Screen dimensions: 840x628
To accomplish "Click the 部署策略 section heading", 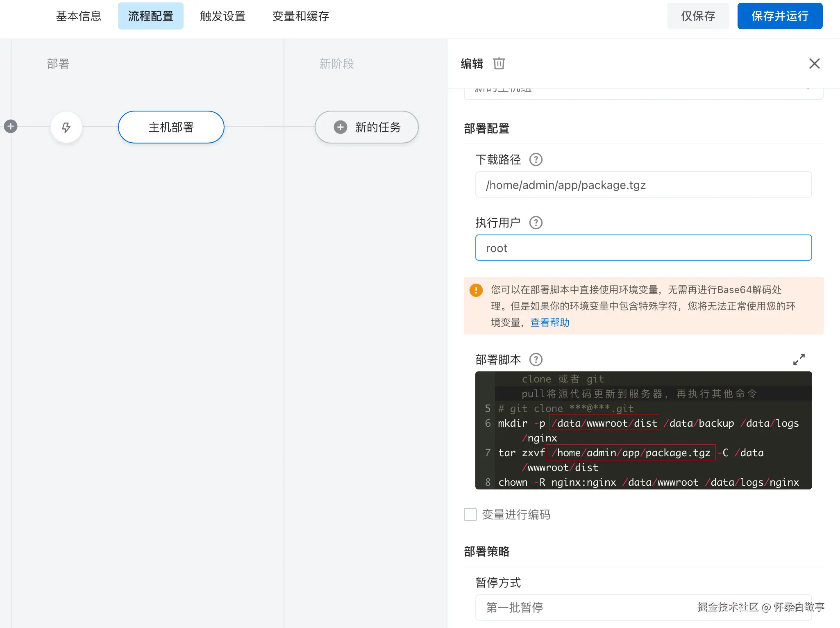I will (487, 551).
